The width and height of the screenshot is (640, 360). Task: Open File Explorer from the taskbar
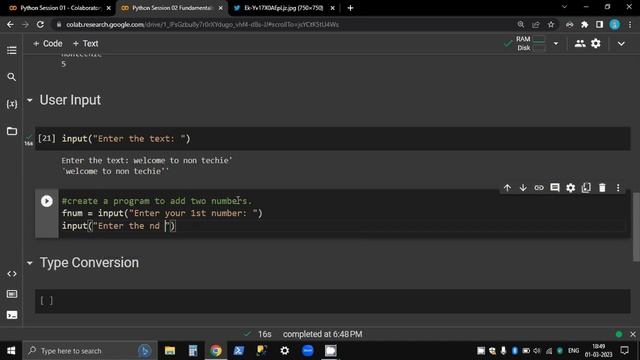[170, 351]
